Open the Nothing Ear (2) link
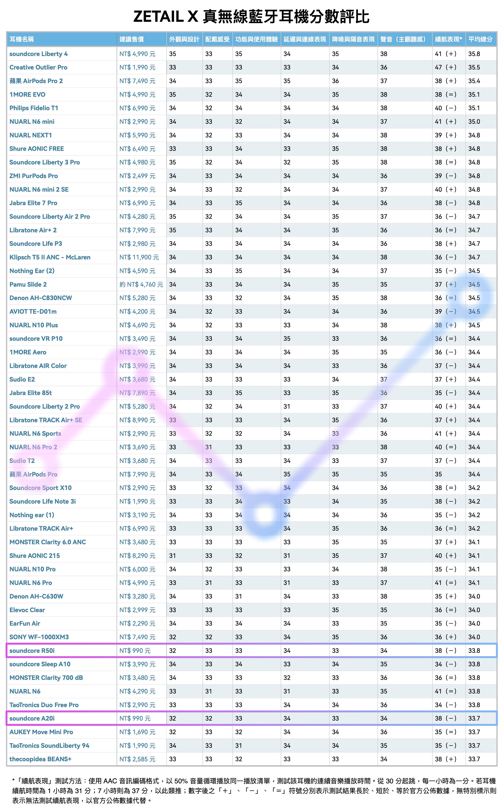The width and height of the screenshot is (504, 812). pyautogui.click(x=32, y=271)
